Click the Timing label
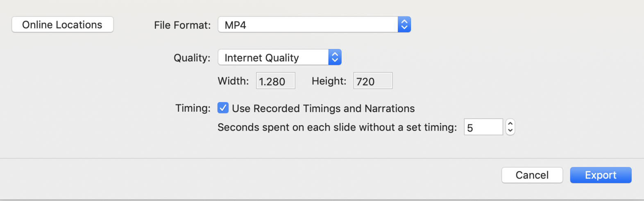Viewport: 644px width, 201px height. pos(193,108)
